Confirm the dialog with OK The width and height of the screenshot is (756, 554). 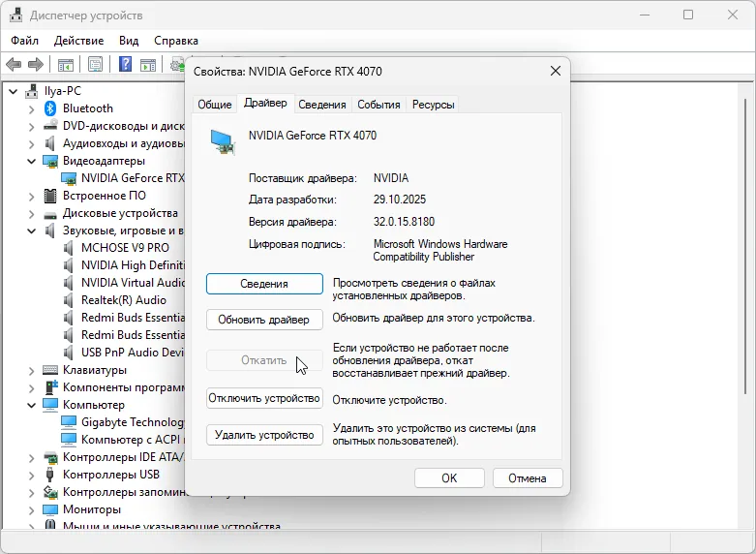click(449, 477)
